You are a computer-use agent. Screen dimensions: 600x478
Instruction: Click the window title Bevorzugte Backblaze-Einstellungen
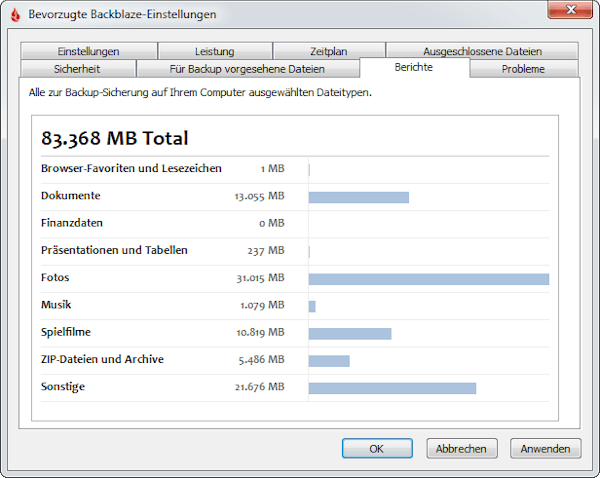point(122,14)
